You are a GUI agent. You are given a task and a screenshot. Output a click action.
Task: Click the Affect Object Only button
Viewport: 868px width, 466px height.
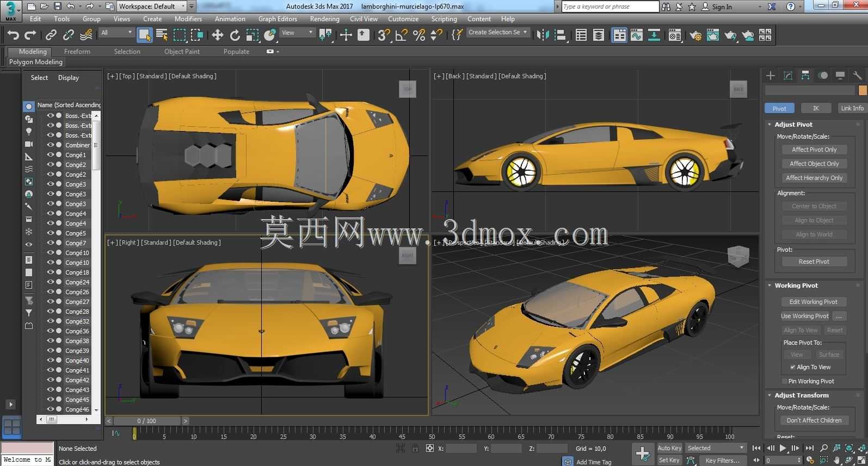[x=814, y=164]
